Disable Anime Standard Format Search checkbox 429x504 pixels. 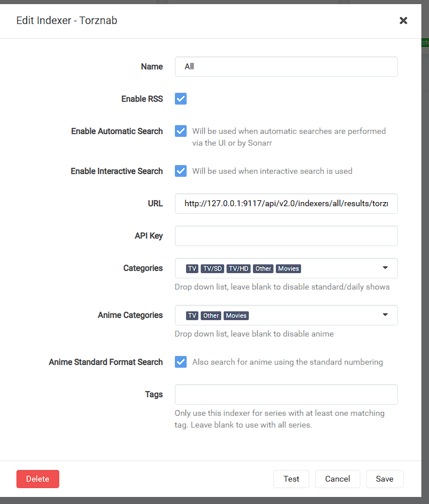(181, 362)
